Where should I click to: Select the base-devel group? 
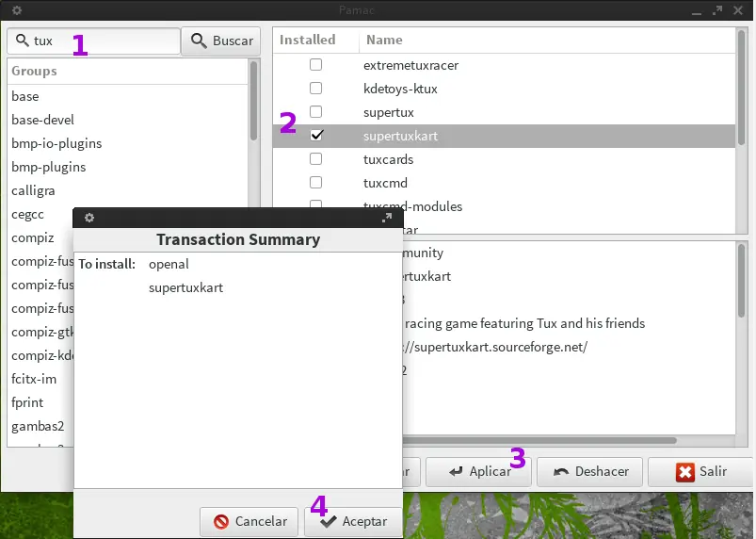coord(43,121)
